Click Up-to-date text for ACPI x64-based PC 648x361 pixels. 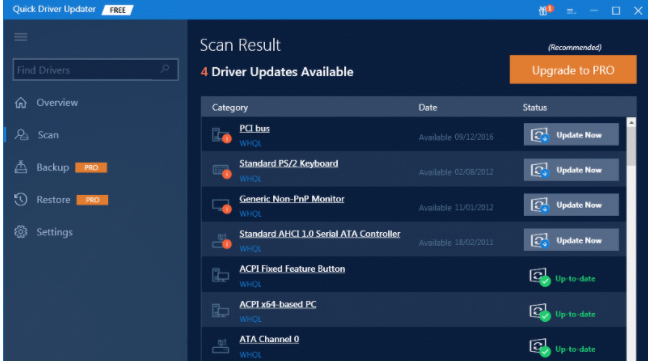tap(575, 314)
